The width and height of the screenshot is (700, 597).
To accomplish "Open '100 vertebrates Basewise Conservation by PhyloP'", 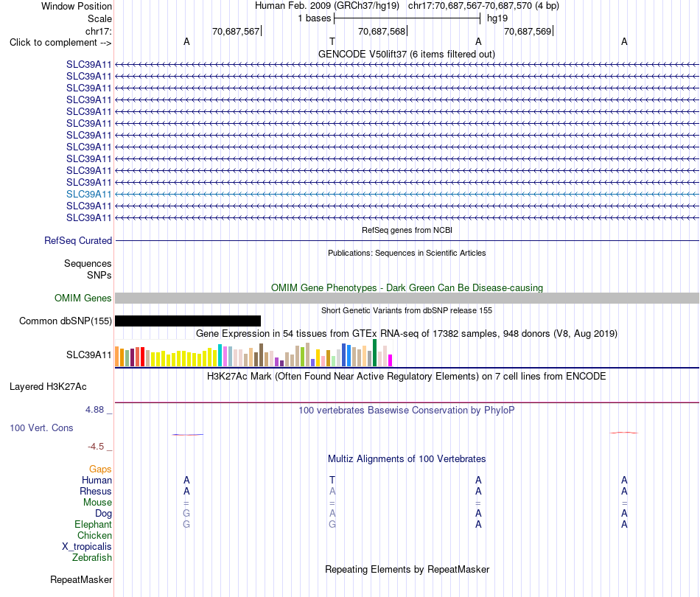I will click(x=407, y=410).
